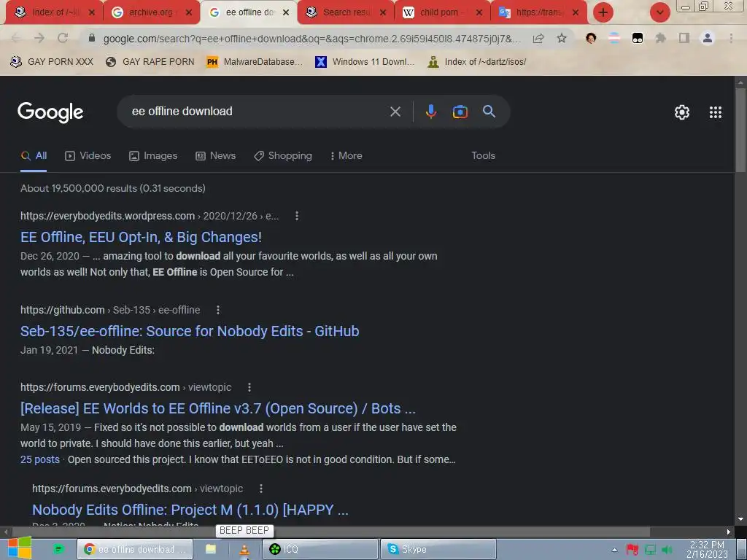Open options for the everybodyedits.wordpress.com result
The width and height of the screenshot is (747, 560).
[x=297, y=216]
